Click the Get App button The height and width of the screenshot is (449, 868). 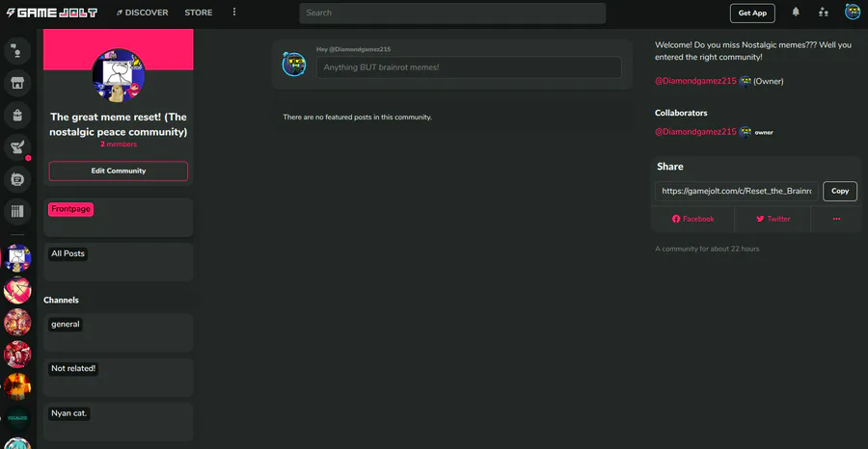[752, 13]
